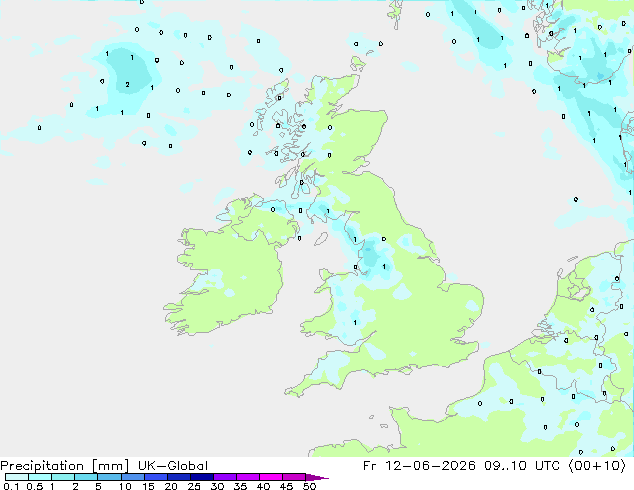This screenshot has width=634, height=490.
Task: Click the legend label "0.1"
Action: (11, 486)
